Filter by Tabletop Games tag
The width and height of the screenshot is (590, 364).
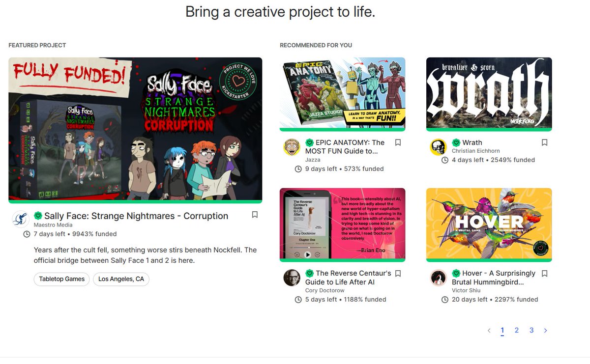coord(61,279)
